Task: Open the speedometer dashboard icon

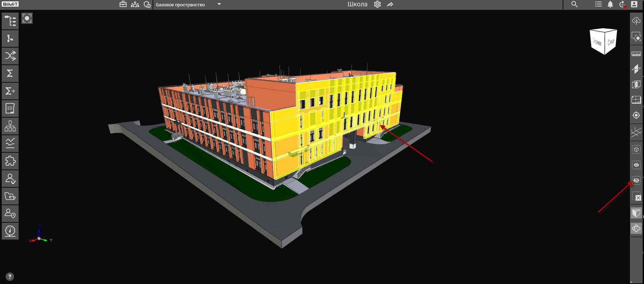Action: tap(10, 231)
